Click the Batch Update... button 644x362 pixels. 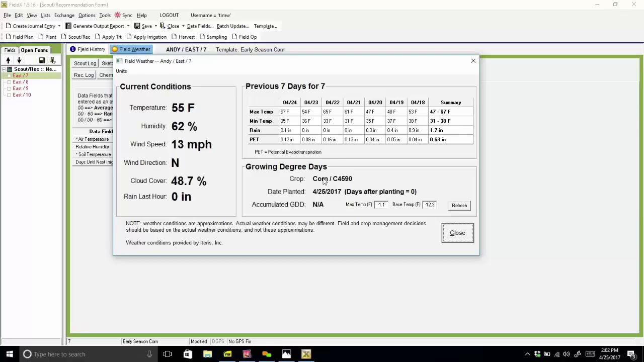[232, 26]
